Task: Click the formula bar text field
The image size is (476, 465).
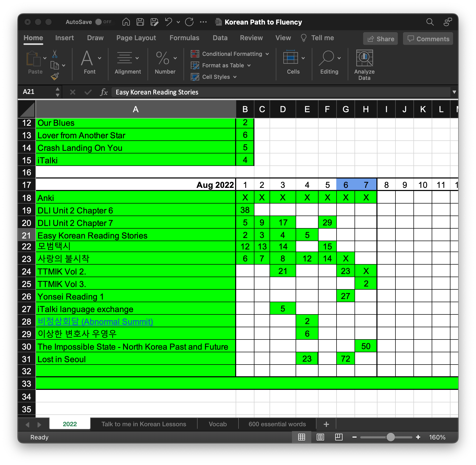Action: click(281, 92)
